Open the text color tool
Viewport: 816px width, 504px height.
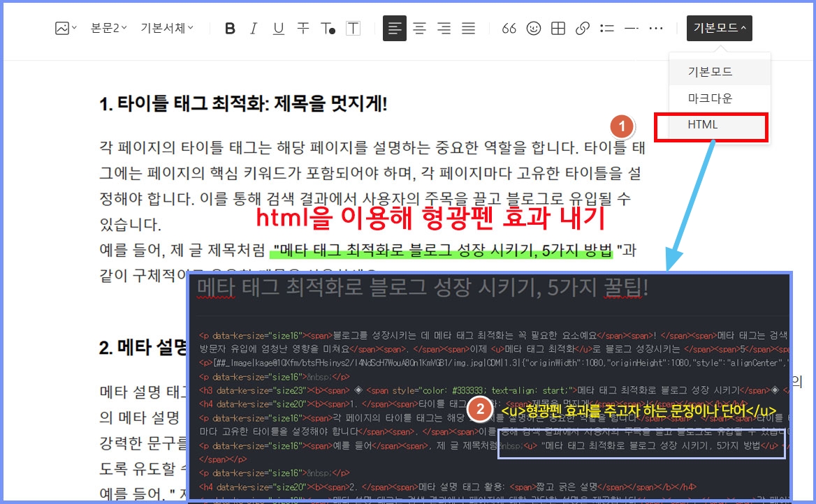pyautogui.click(x=328, y=29)
